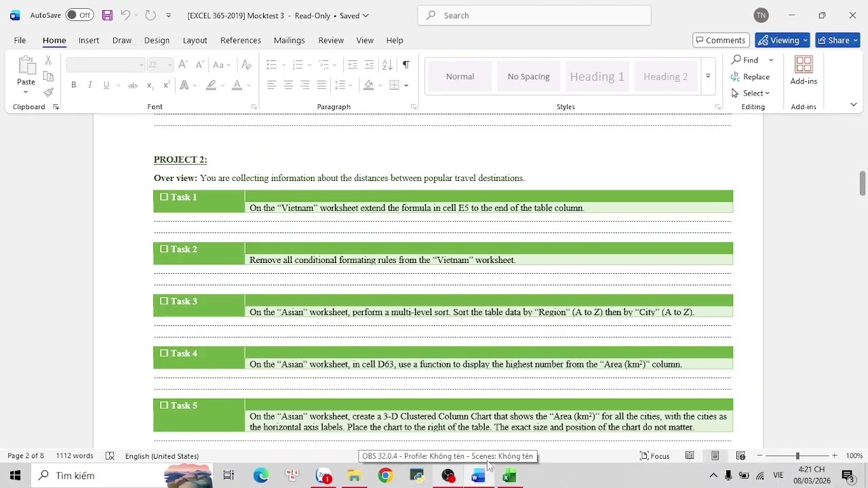The height and width of the screenshot is (488, 868).
Task: Tick the Task 2 checkbox
Action: point(164,249)
